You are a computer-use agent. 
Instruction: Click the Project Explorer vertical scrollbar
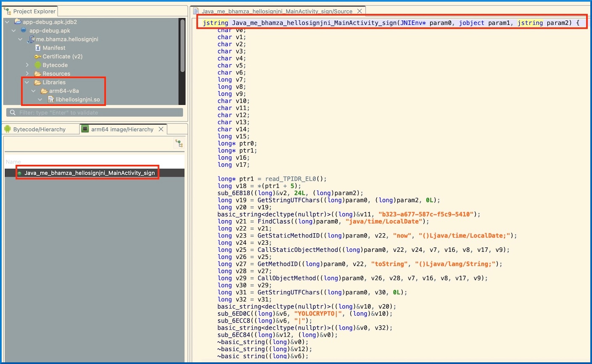click(x=182, y=46)
